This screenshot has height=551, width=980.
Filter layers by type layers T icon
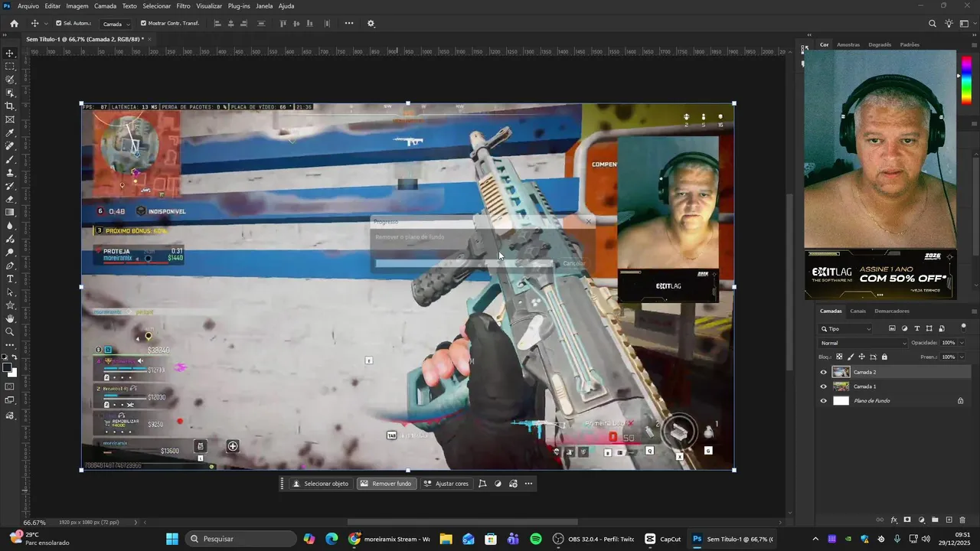click(917, 329)
